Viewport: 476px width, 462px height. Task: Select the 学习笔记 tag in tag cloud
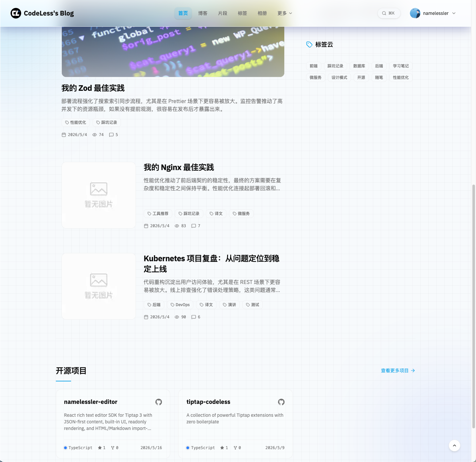(401, 66)
